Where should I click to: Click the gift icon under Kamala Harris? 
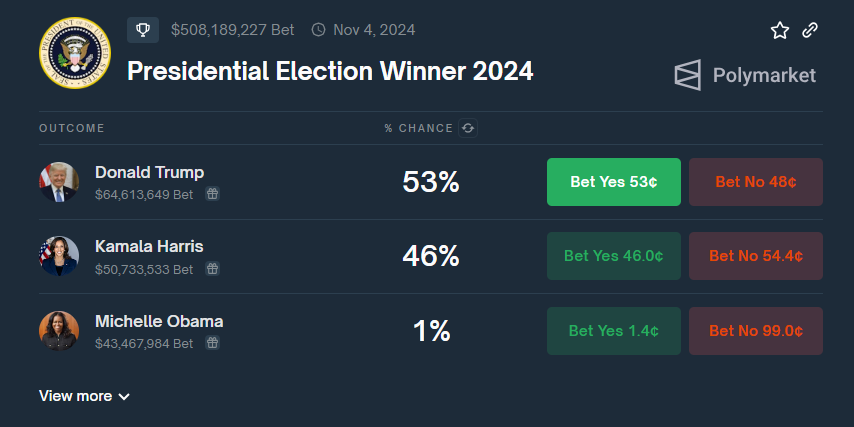coord(212,269)
